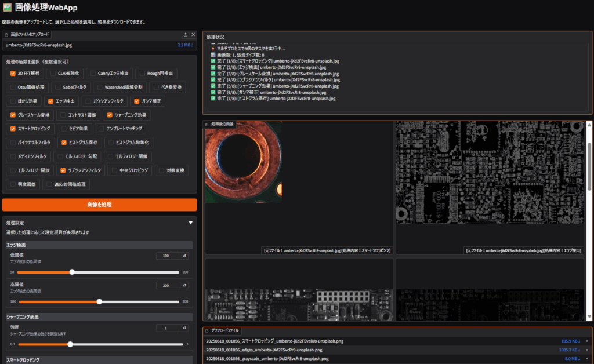Uncheck the 2D FFT解析 checkbox
This screenshot has height=364, width=594.
click(13, 74)
